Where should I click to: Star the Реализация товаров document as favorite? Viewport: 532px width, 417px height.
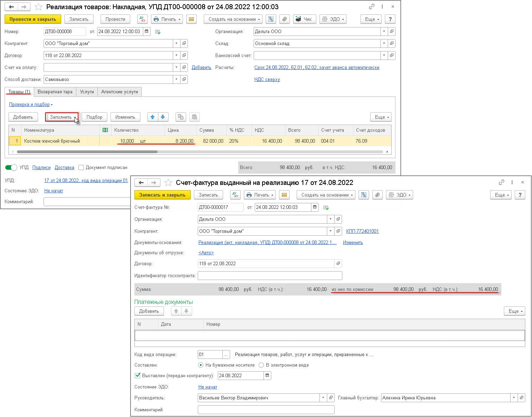38,7
